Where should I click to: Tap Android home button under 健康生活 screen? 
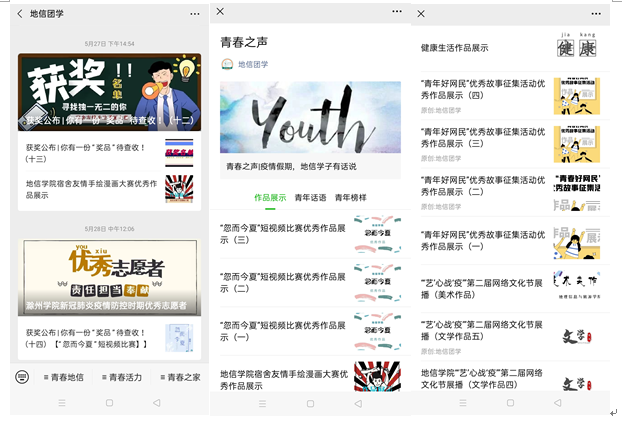(511, 403)
